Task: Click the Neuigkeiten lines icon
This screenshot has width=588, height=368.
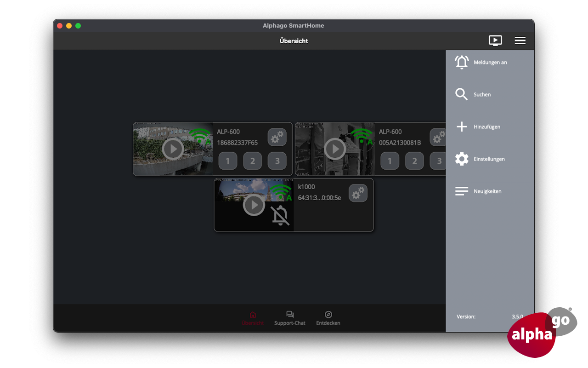Action: [x=462, y=191]
